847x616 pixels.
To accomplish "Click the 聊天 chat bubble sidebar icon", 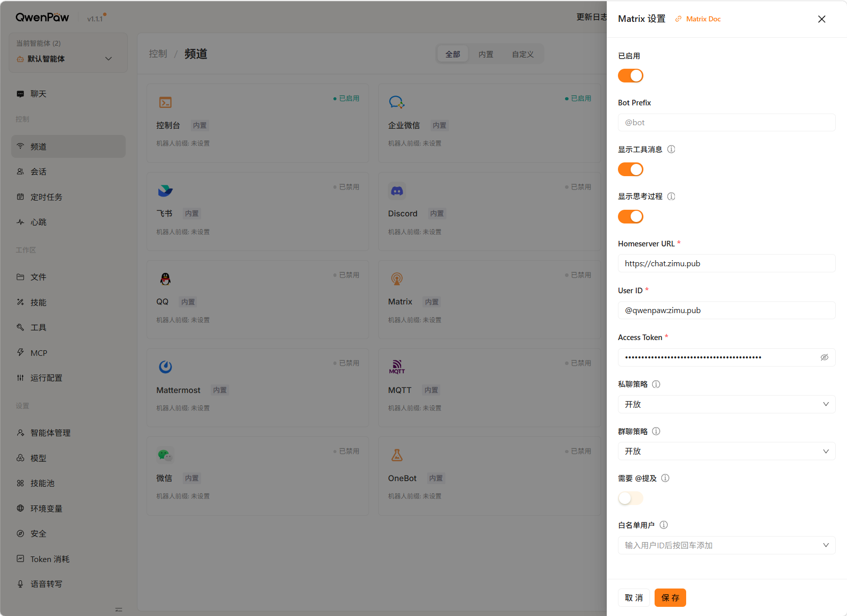I will point(20,94).
